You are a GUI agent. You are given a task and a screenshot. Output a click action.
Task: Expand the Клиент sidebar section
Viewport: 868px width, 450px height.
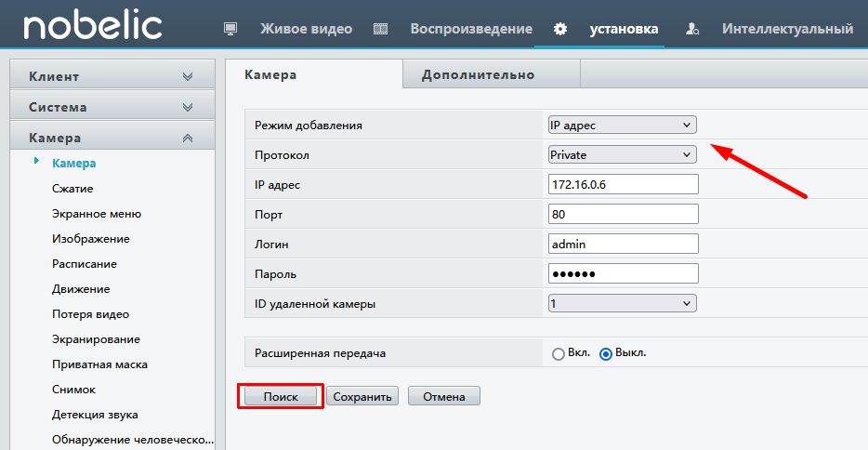pos(112,76)
